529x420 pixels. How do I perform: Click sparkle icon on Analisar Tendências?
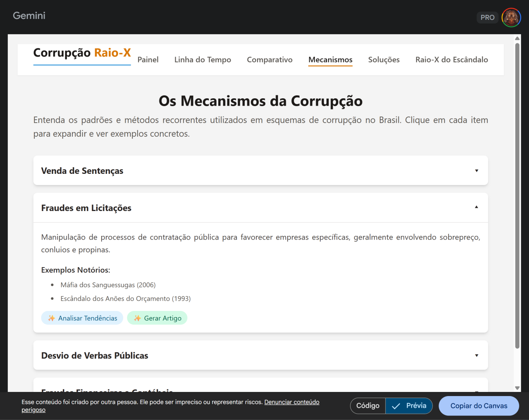click(x=51, y=318)
